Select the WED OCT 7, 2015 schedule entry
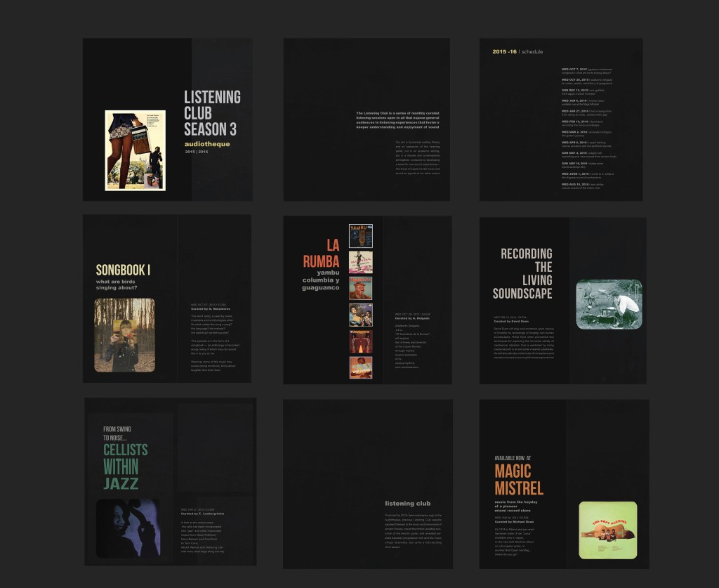Viewport: 719px width, 588px height. [587, 70]
